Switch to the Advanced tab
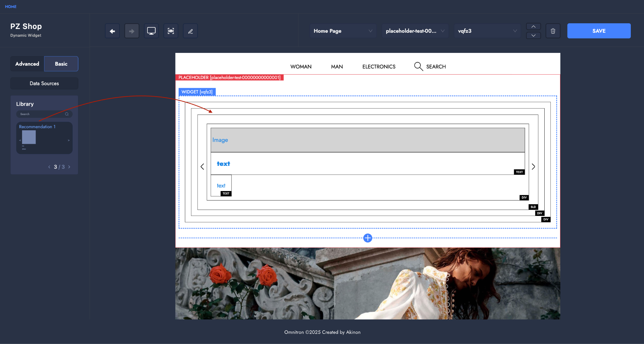Screen dimensions: 644x344 (27, 64)
